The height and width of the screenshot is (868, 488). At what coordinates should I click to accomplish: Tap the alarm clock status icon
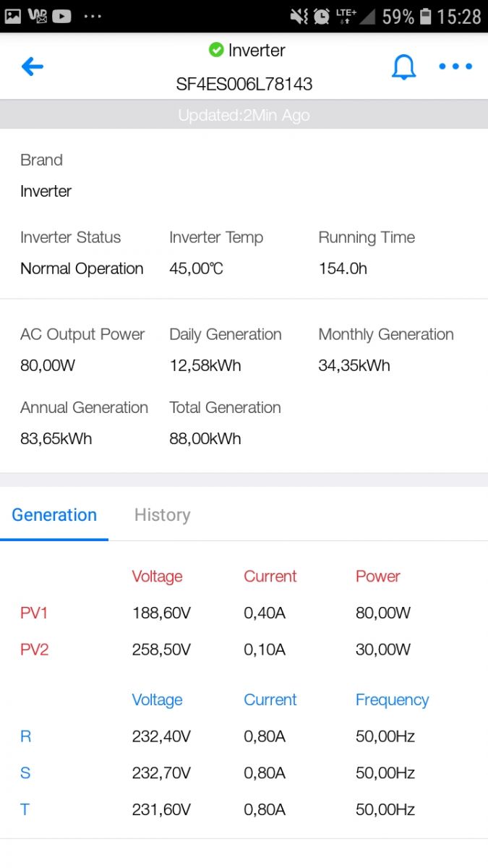tap(321, 16)
